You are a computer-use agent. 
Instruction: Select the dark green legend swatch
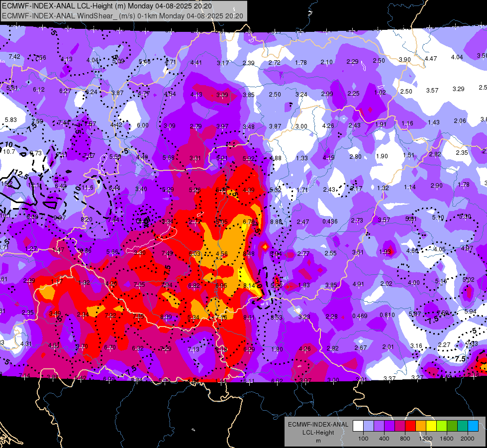[x=452, y=426]
